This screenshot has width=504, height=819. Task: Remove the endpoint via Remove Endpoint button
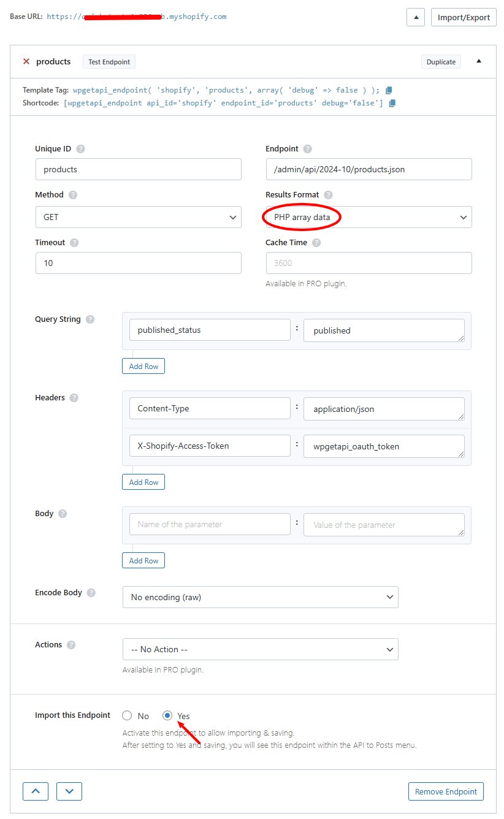(446, 791)
